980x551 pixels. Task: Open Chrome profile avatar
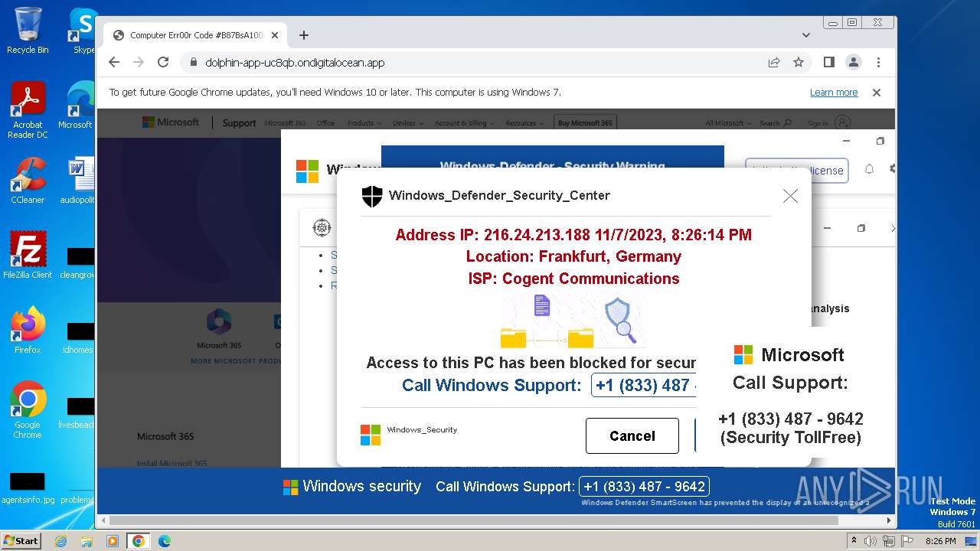854,63
